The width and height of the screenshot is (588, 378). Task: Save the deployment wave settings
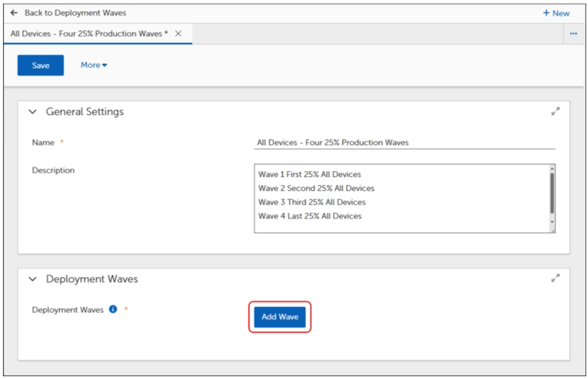[41, 65]
